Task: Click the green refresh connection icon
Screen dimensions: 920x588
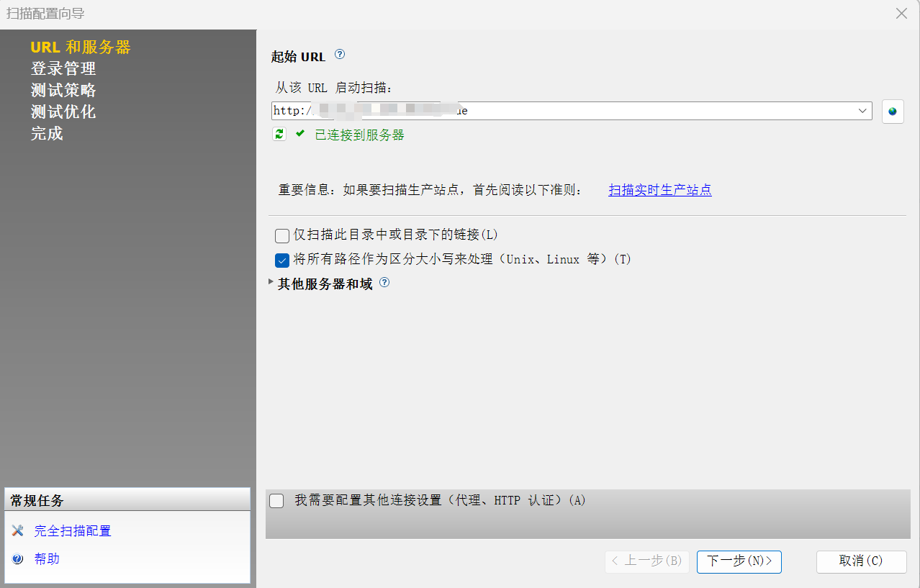Action: coord(279,134)
